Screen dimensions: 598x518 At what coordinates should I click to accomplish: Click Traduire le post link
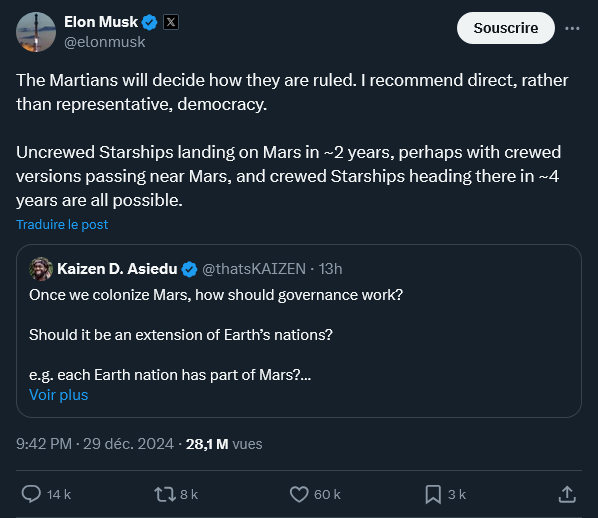point(62,224)
